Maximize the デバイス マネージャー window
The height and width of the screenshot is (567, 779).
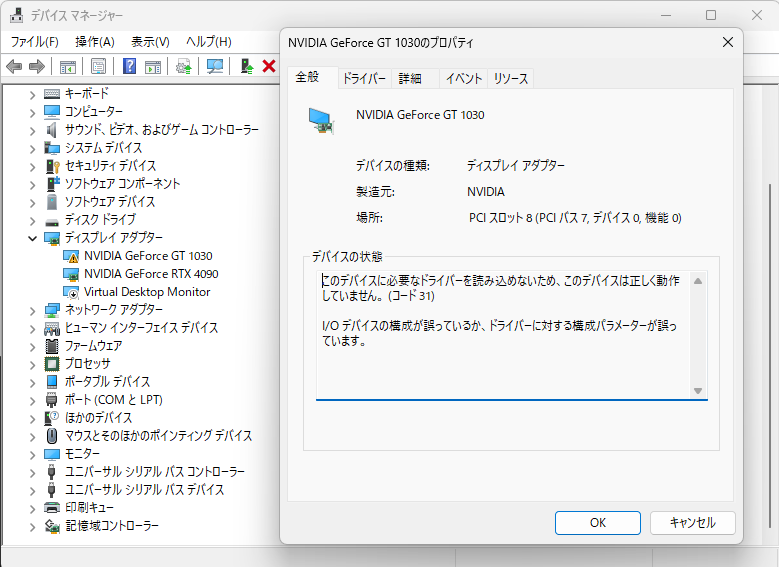click(x=711, y=15)
